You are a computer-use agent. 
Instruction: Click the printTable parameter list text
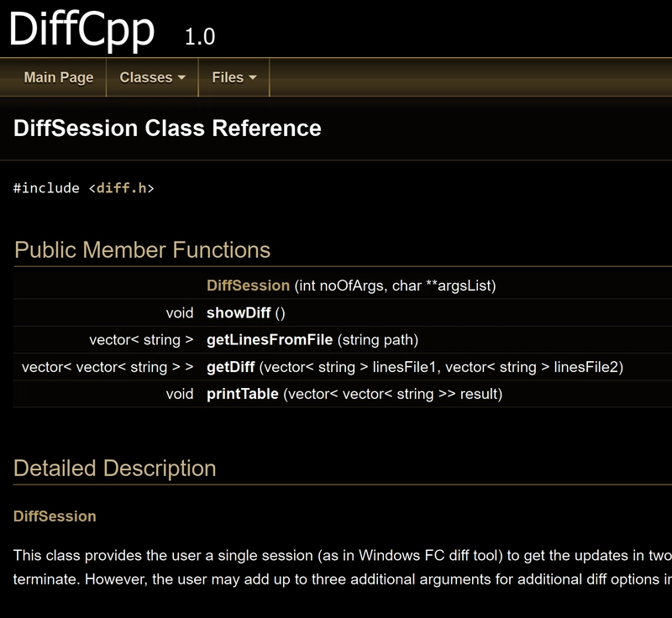(392, 394)
